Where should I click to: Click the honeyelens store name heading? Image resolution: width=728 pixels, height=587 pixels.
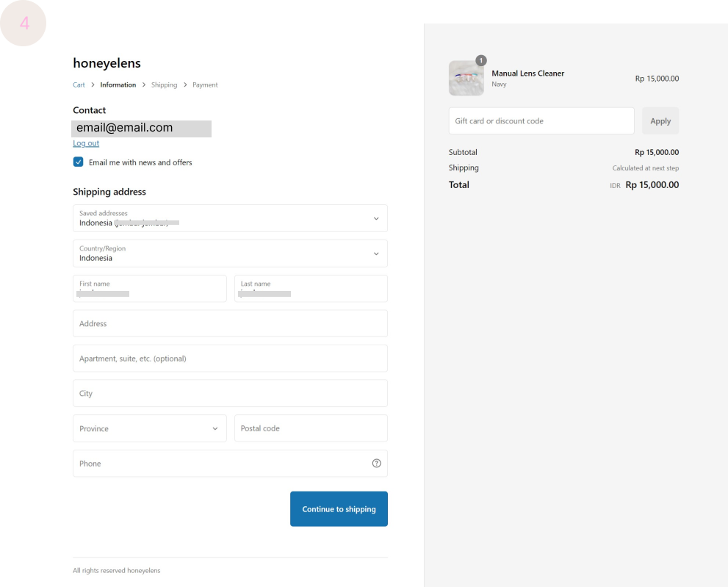pos(107,63)
